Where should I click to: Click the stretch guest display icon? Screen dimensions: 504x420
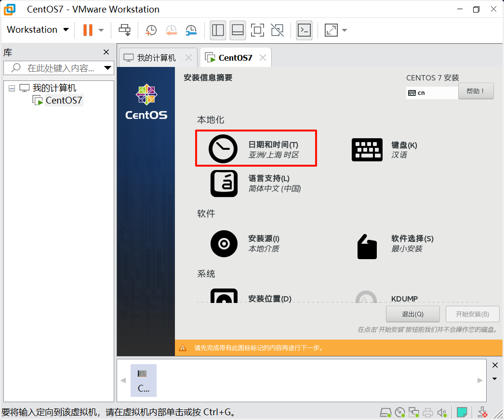click(x=331, y=30)
